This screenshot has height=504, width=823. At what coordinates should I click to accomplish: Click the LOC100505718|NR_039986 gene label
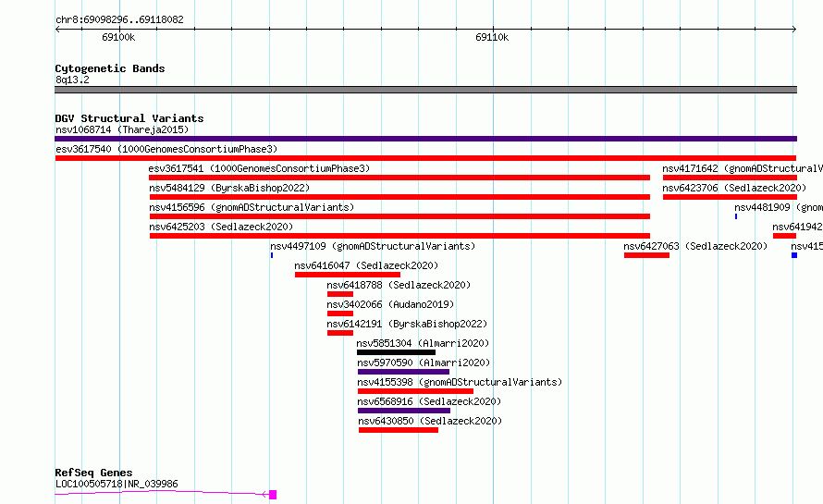117,484
